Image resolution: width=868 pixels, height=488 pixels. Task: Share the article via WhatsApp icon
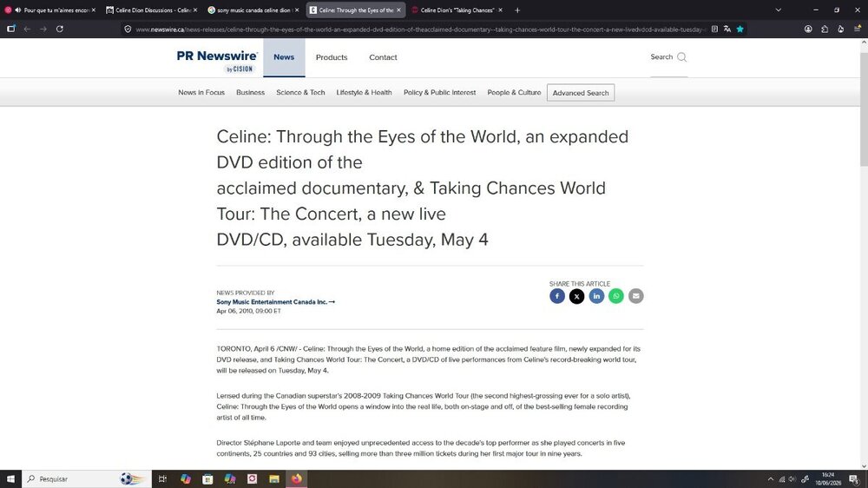(616, 296)
